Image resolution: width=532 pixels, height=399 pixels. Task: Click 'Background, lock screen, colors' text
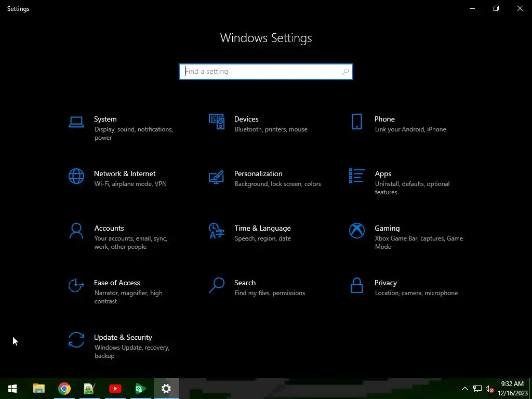click(277, 184)
